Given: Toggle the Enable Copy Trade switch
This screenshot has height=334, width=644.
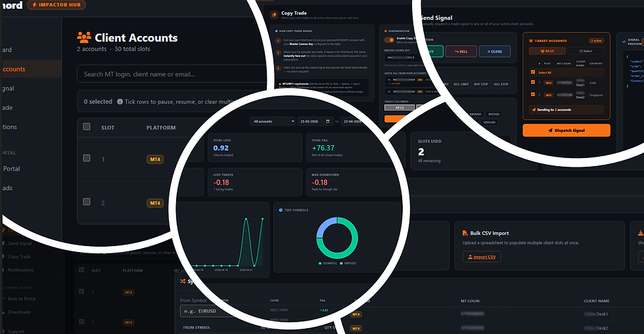Looking at the screenshot, I should (x=389, y=40).
